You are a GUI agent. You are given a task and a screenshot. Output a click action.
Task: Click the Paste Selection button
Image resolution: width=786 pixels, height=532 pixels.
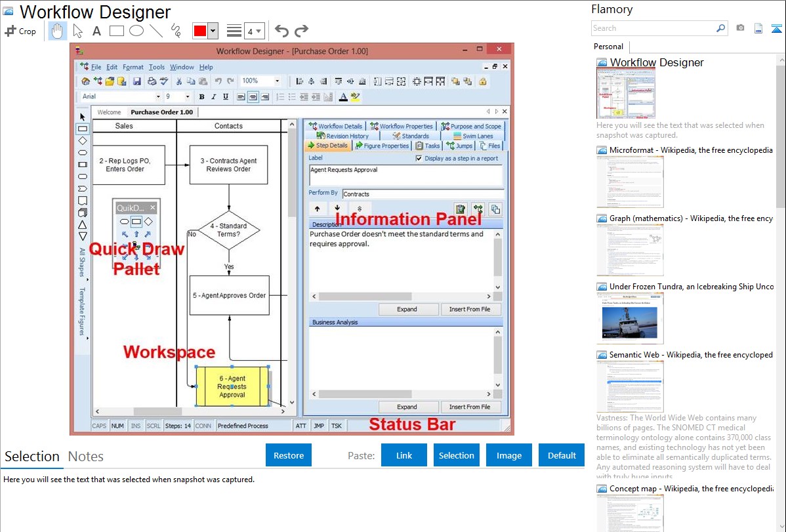[x=456, y=455]
